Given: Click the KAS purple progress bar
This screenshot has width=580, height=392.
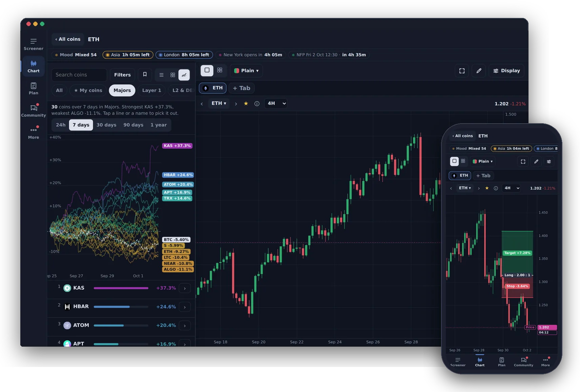Looking at the screenshot, I should pos(121,288).
